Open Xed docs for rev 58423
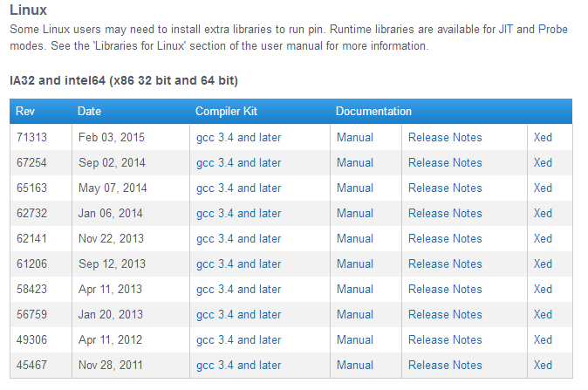588x390 pixels. coord(543,290)
